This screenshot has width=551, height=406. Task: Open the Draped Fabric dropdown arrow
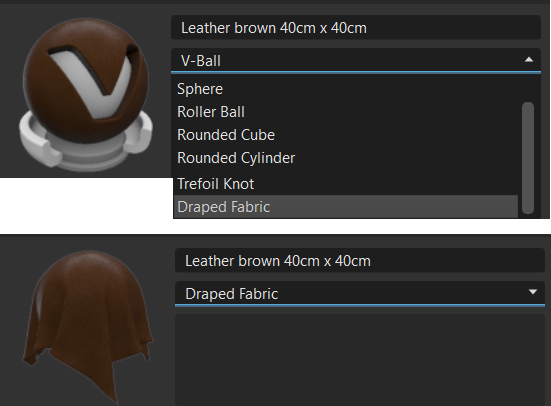pos(533,292)
